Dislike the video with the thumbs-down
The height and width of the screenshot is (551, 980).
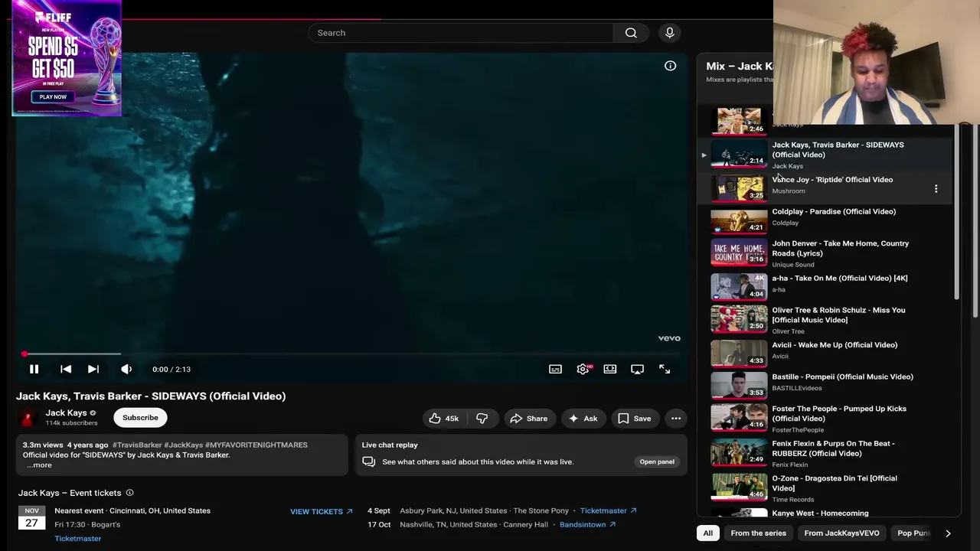pyautogui.click(x=482, y=419)
